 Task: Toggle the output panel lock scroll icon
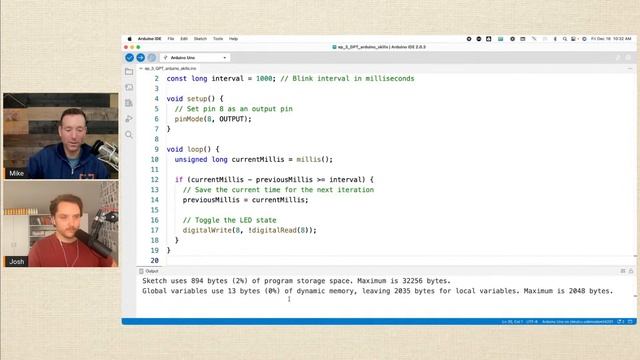(631, 271)
